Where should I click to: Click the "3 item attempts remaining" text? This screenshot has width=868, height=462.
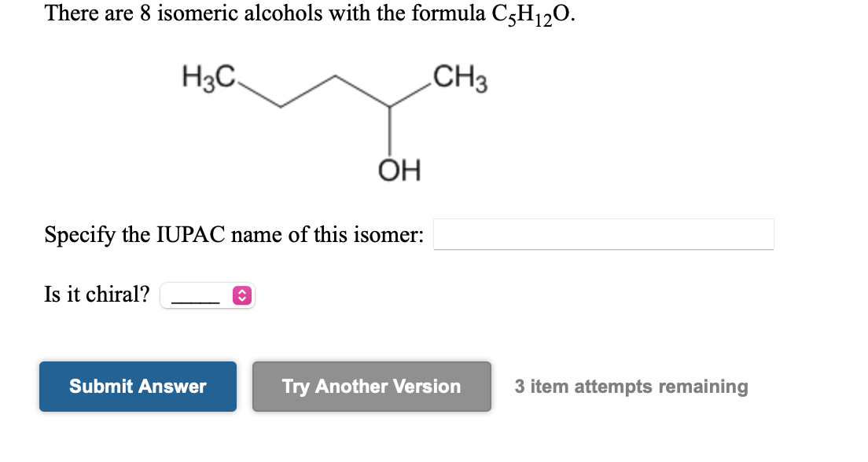pos(631,386)
